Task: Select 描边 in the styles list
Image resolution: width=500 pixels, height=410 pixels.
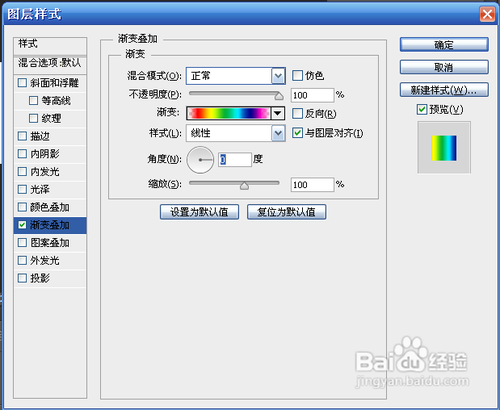Action: [50, 136]
